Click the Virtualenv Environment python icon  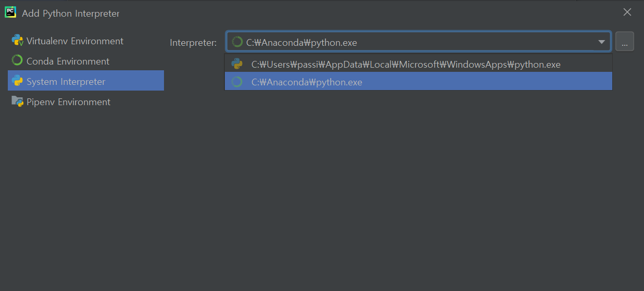pyautogui.click(x=17, y=41)
